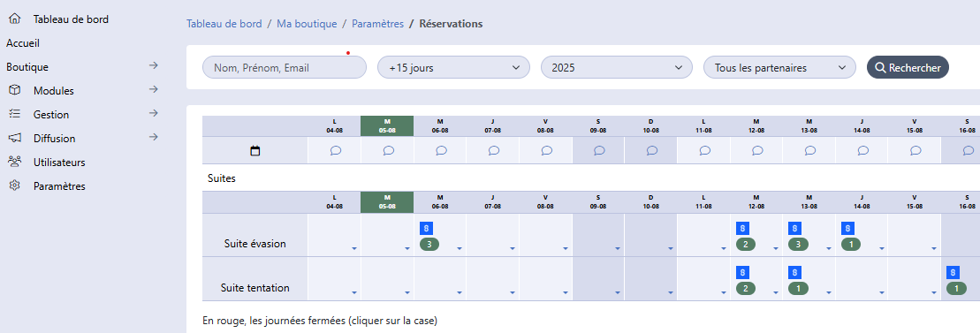Open the comment bubble for 04-08

[335, 150]
